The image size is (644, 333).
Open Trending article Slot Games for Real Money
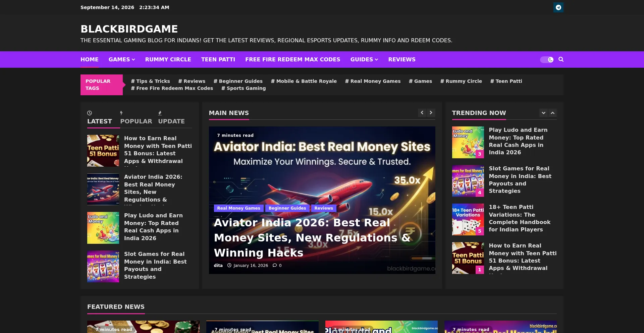pyautogui.click(x=520, y=180)
